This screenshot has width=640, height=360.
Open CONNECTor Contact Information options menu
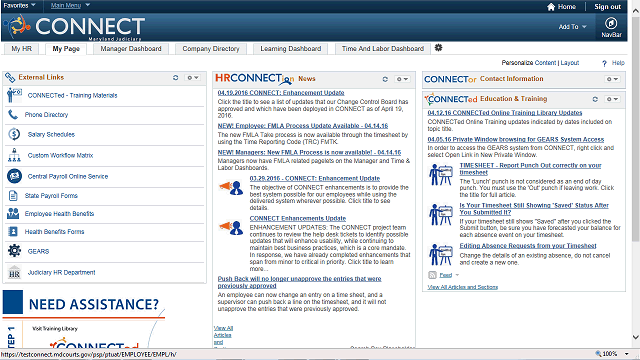(612, 79)
